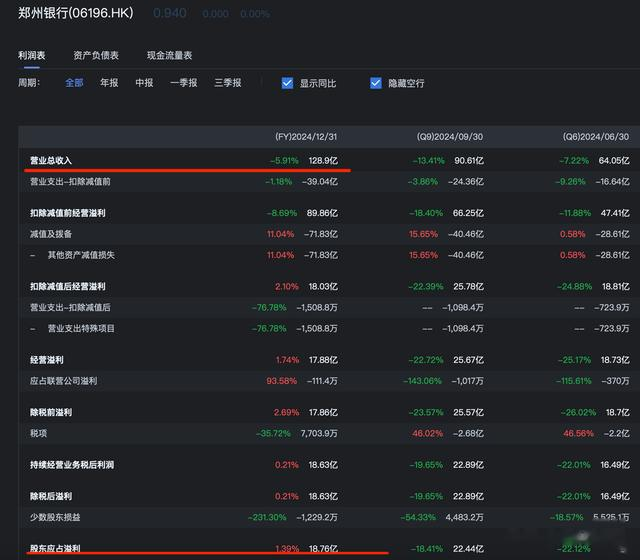This screenshot has height=560, width=640.
Task: Filter period by 年报
Action: (109, 83)
